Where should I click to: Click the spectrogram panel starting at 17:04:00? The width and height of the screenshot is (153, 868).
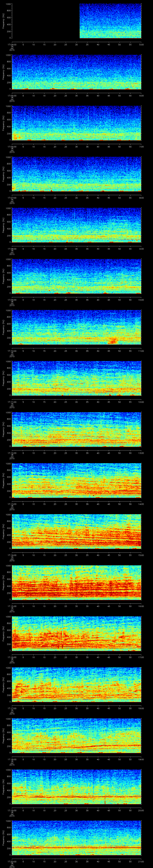click(x=77, y=21)
